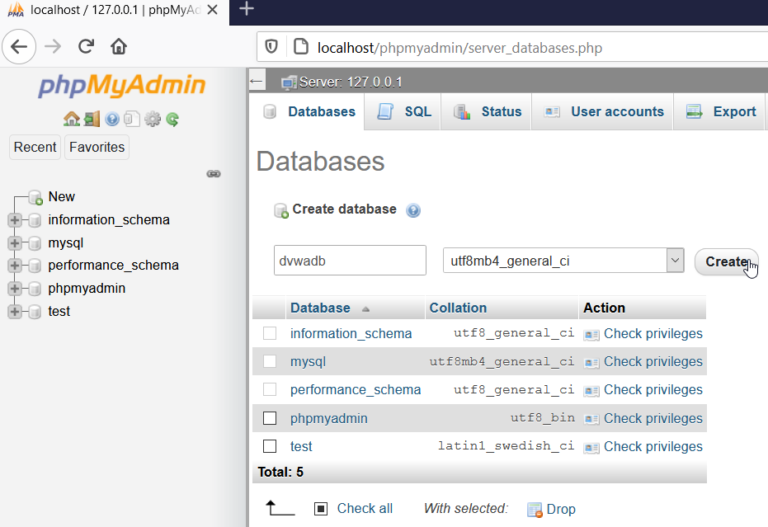Click the browser address bar URL
This screenshot has width=768, height=527.
pyautogui.click(x=459, y=48)
